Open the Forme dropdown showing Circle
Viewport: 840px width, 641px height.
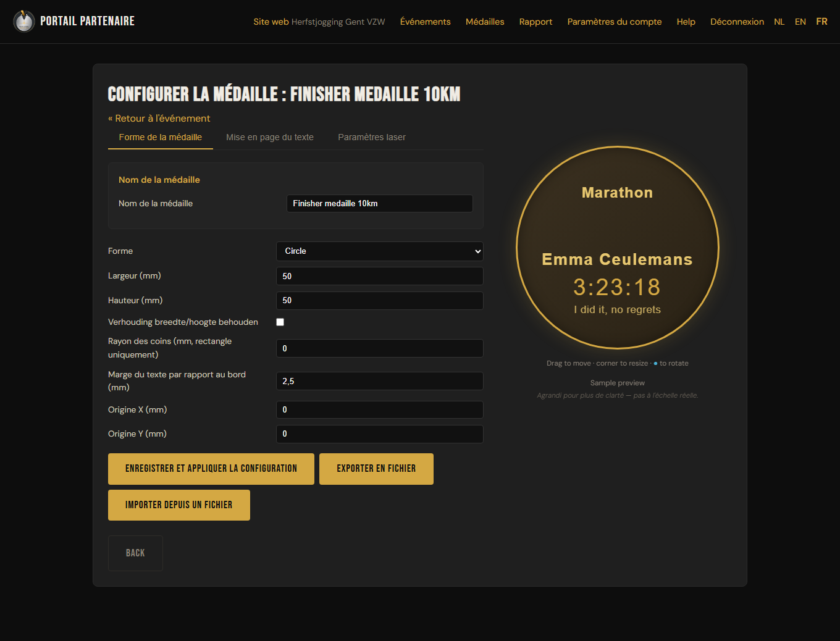[379, 251]
